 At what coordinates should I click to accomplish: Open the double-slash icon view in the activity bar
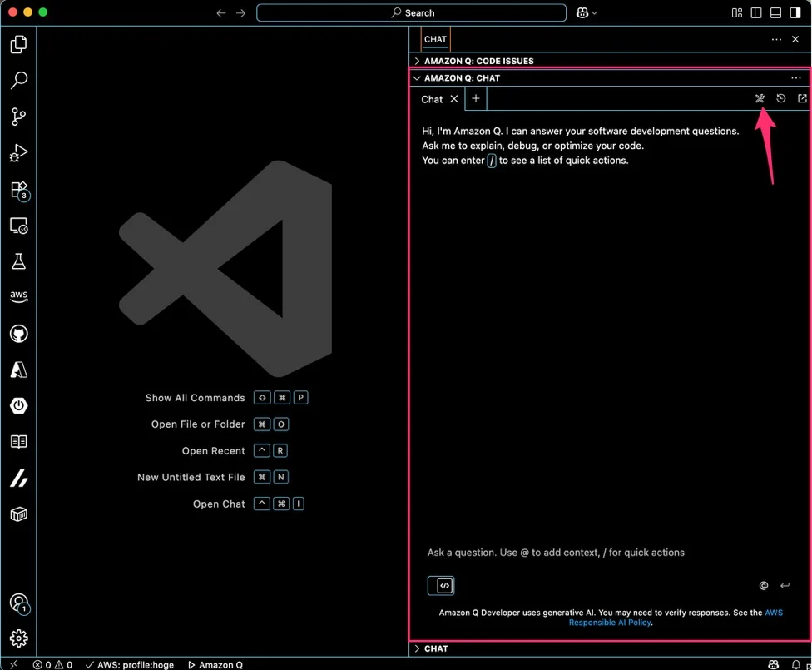(x=18, y=478)
